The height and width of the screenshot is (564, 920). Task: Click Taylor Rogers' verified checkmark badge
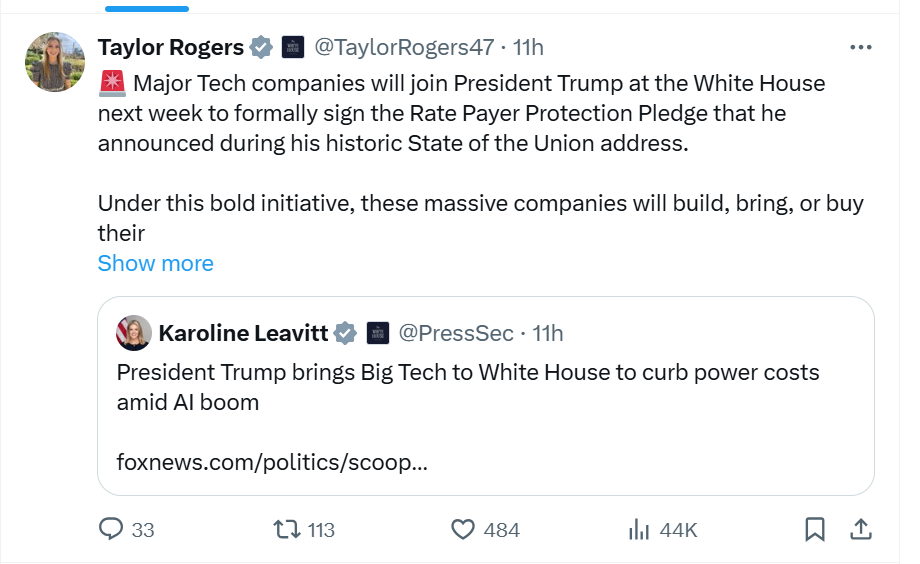pyautogui.click(x=261, y=47)
